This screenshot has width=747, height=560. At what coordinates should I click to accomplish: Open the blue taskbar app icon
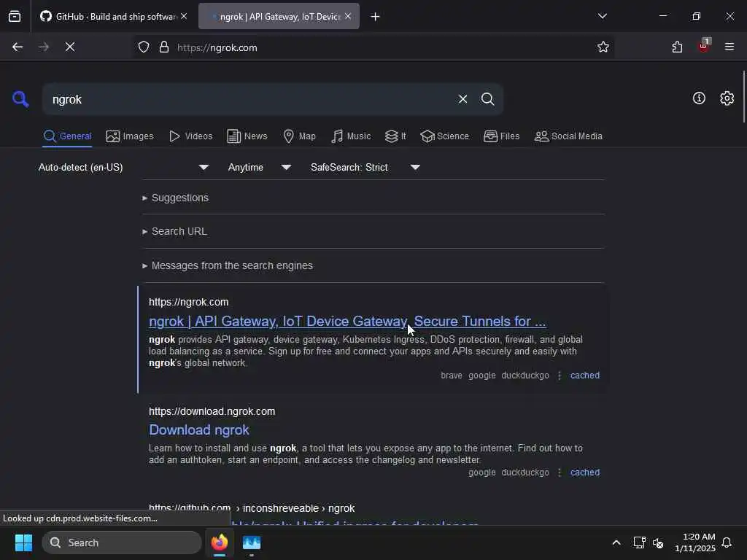[x=252, y=542]
